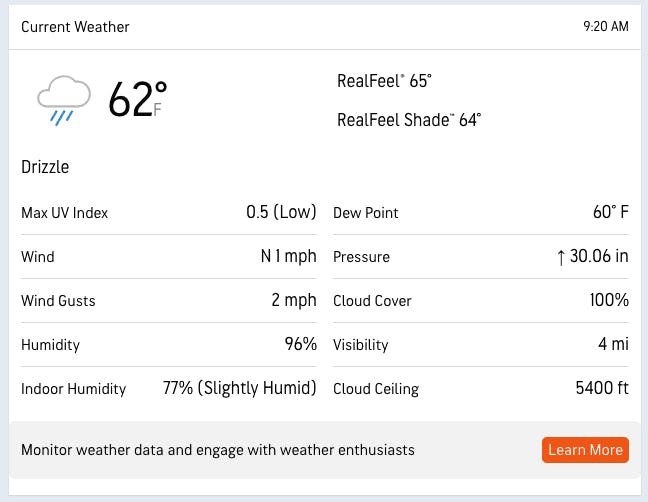The width and height of the screenshot is (648, 502).
Task: Click the Cloud Cover 100% row
Action: pos(480,301)
